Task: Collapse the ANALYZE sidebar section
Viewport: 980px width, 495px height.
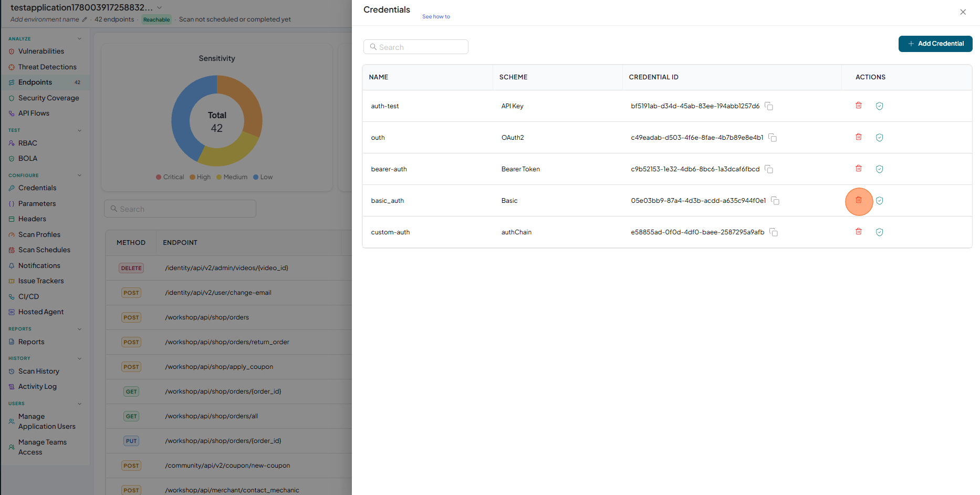Action: [80, 39]
